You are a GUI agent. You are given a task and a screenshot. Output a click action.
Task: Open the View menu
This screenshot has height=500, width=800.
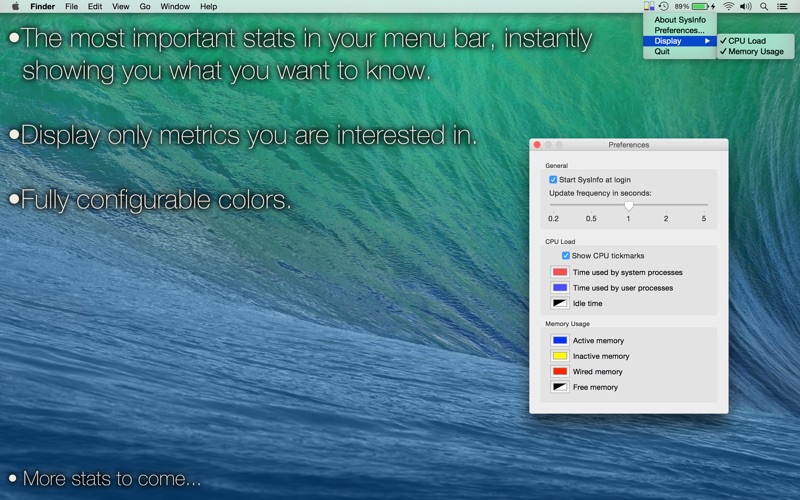[120, 7]
